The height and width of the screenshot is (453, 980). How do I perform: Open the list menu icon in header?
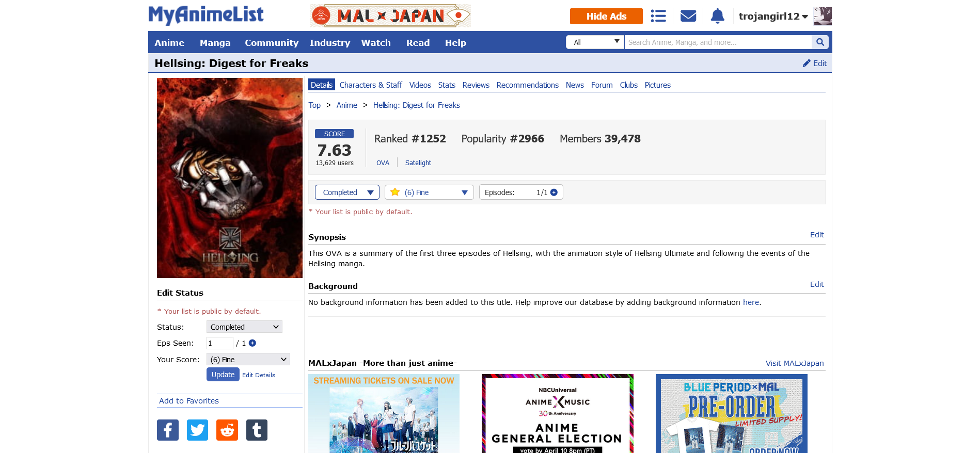point(658,16)
